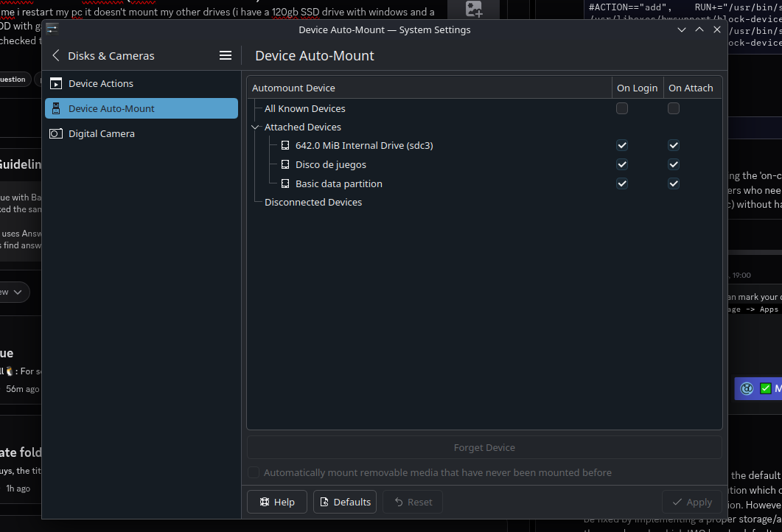Click the Defaults button

345,502
